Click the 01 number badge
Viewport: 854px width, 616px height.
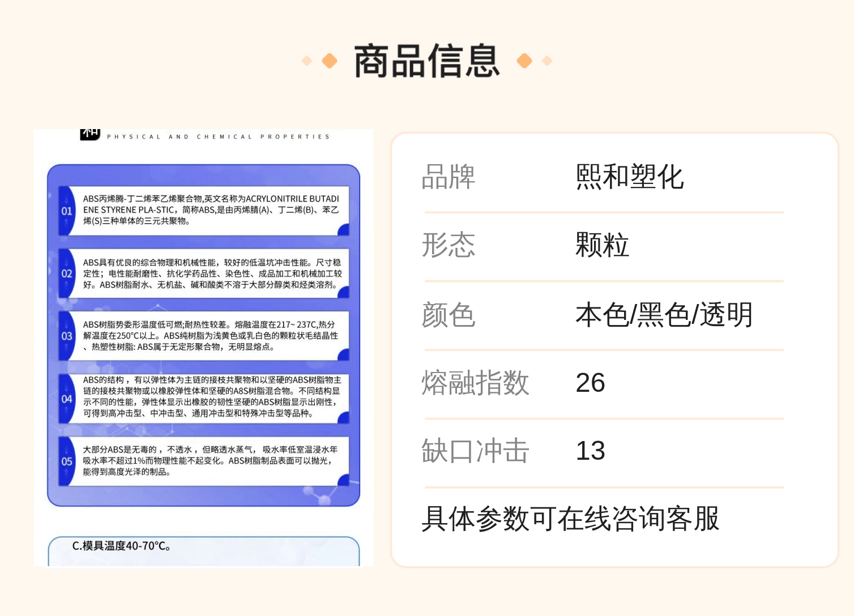coord(67,211)
